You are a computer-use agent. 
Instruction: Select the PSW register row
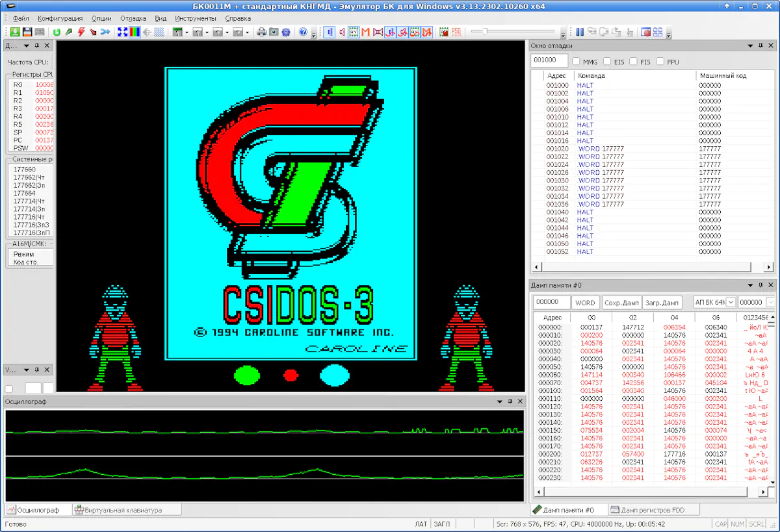click(x=32, y=148)
